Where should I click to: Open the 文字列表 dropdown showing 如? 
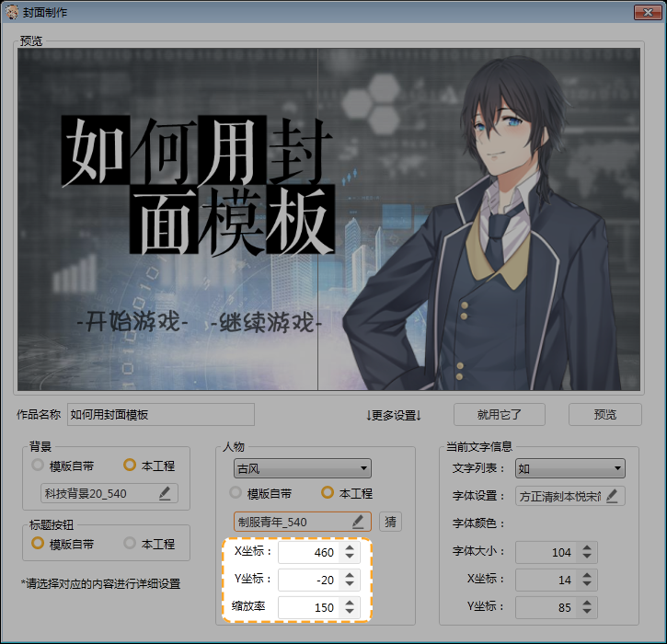coord(569,468)
